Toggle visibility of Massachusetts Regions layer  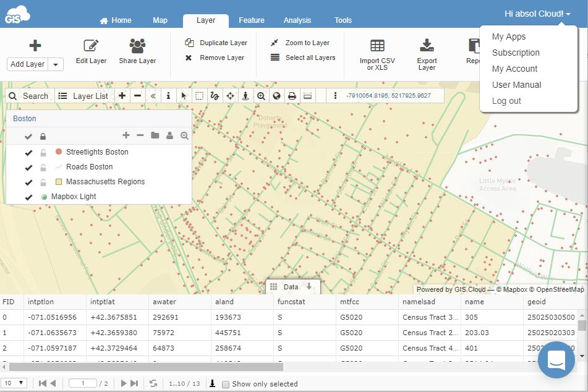point(28,182)
